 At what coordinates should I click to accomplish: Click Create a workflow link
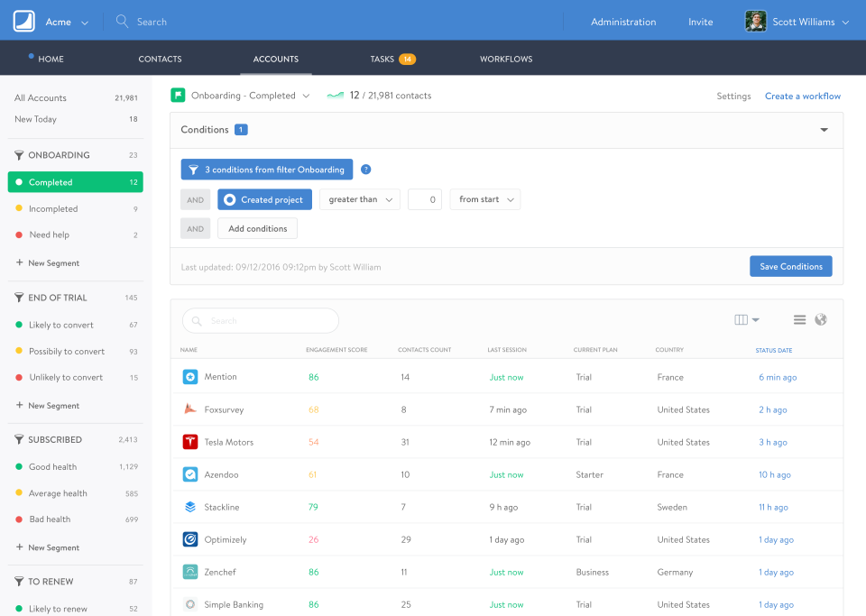[803, 96]
